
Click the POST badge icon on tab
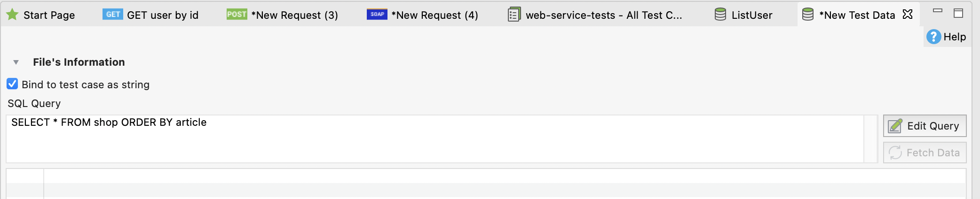237,15
